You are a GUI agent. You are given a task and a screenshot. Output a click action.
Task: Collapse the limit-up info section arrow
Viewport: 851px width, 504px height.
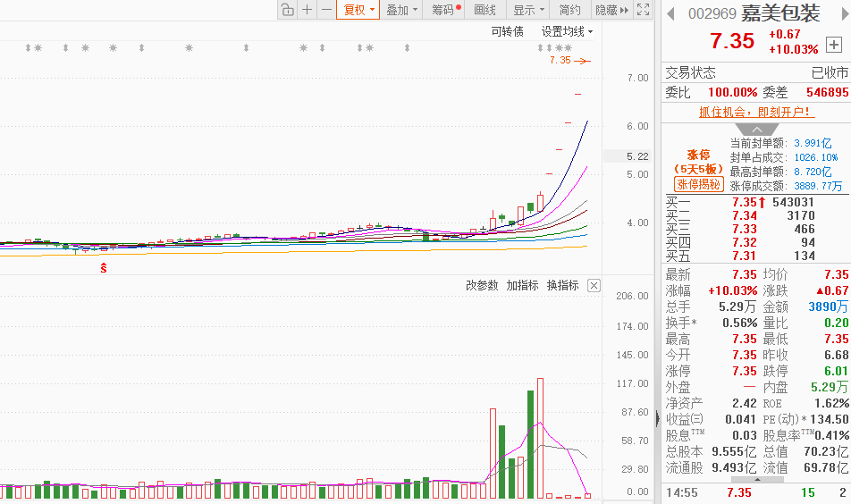pos(757,130)
